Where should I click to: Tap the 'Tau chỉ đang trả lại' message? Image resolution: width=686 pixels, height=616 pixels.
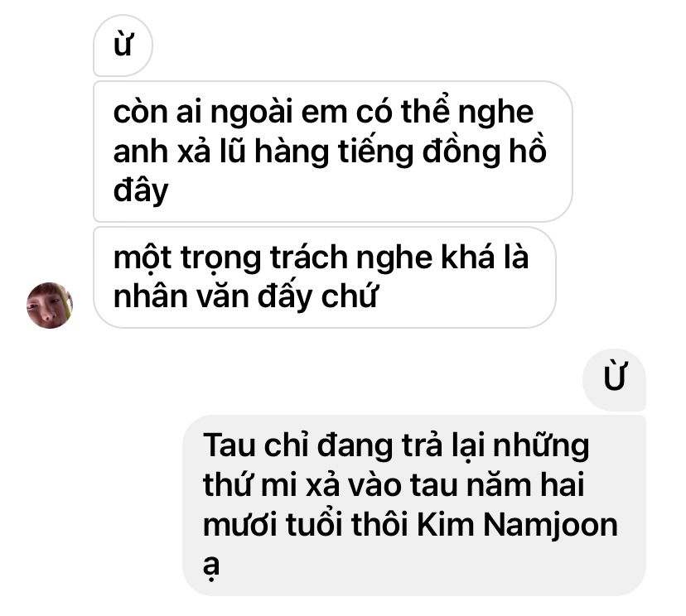pos(414,505)
